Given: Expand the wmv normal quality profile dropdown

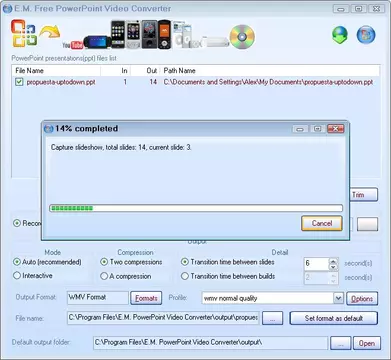Looking at the screenshot, I should 338,298.
